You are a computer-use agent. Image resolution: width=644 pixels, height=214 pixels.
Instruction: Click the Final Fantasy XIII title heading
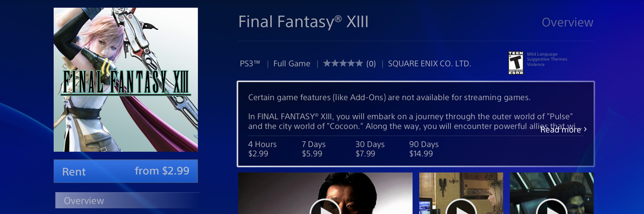tap(303, 22)
